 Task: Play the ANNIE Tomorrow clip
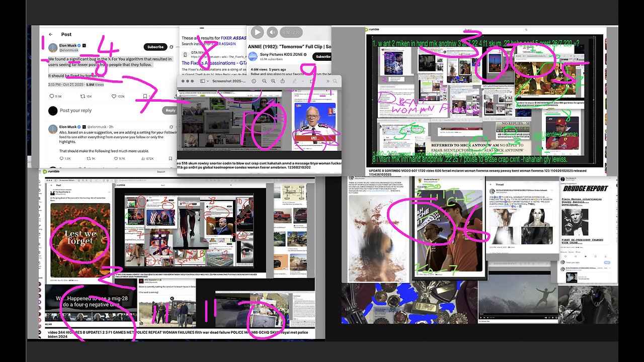coord(257,32)
